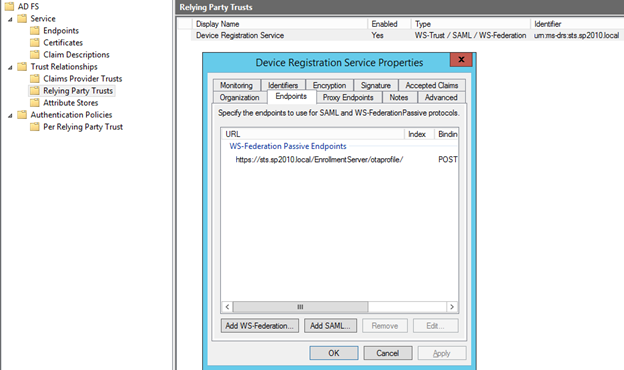Select Endpoints in the AD FS tree
The width and height of the screenshot is (624, 370).
[x=61, y=31]
